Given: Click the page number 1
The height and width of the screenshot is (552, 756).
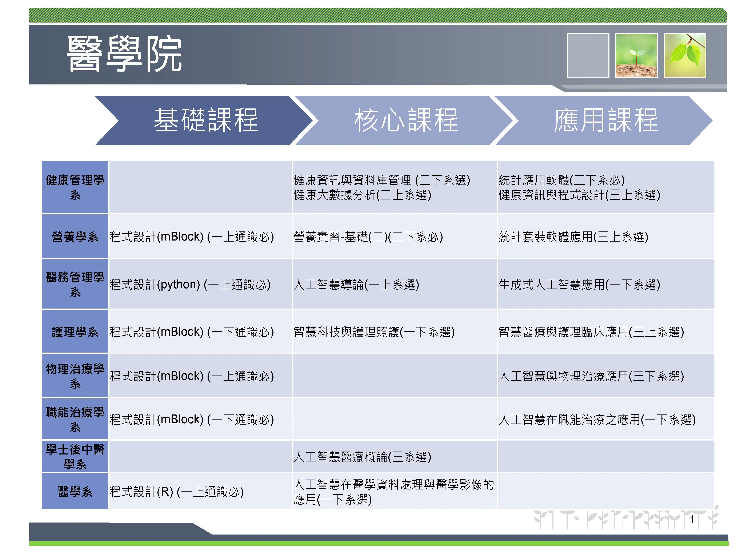Looking at the screenshot, I should [x=692, y=519].
